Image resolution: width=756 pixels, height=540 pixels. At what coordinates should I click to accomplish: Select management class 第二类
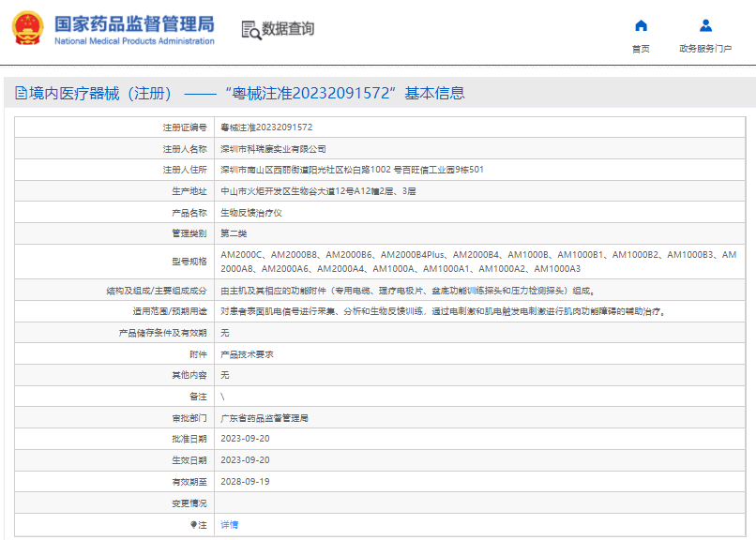click(x=234, y=233)
